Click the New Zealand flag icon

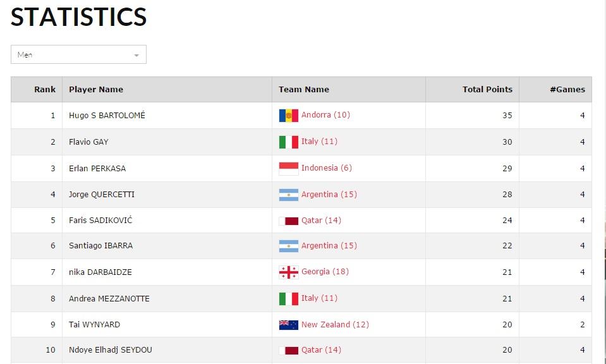(288, 325)
